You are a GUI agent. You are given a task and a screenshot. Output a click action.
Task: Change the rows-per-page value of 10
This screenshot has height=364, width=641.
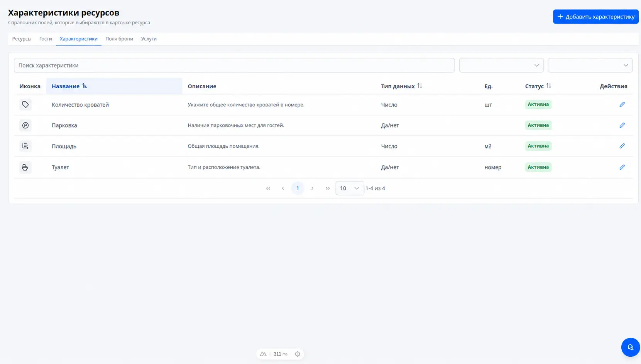[x=350, y=188]
